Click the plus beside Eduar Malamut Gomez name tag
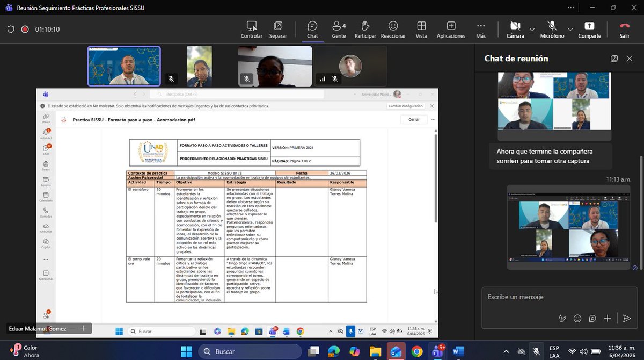Screen dimensions: 644x360 [x=83, y=328]
